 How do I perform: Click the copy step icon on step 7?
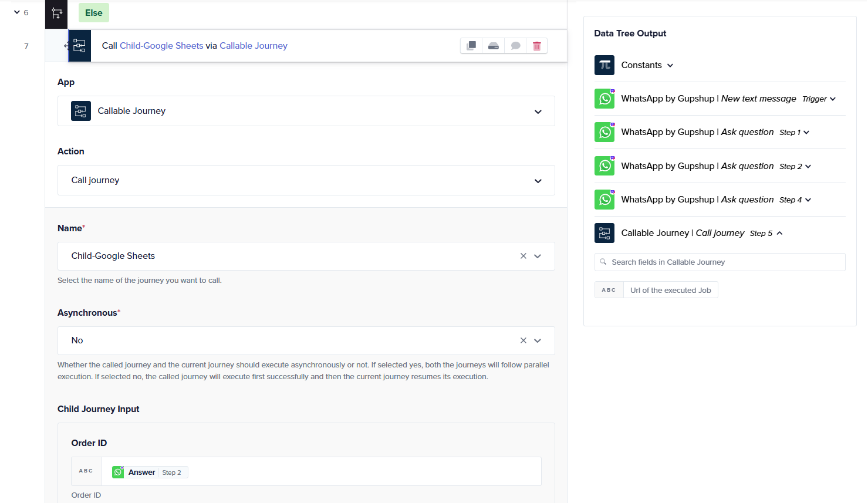tap(471, 46)
